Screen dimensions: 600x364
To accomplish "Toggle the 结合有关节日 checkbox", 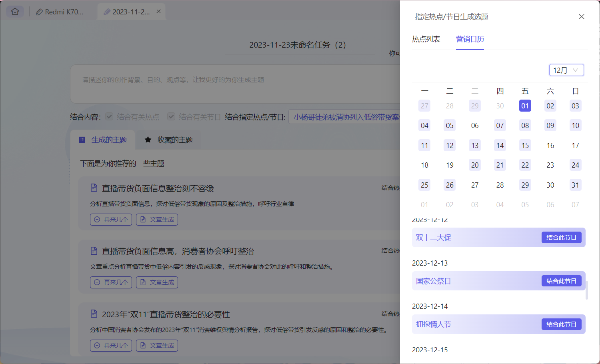I will point(171,116).
